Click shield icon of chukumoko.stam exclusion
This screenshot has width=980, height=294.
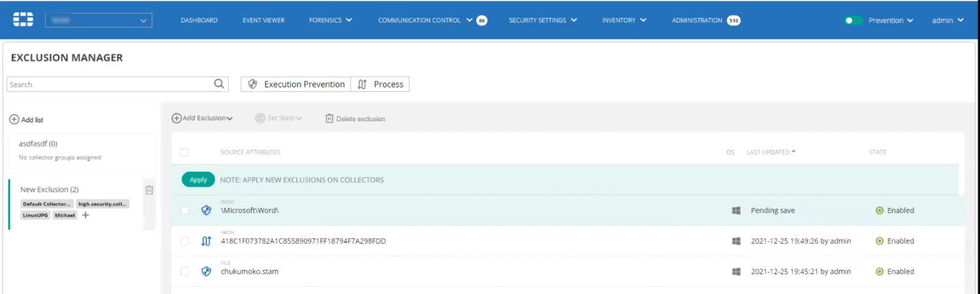tap(206, 271)
